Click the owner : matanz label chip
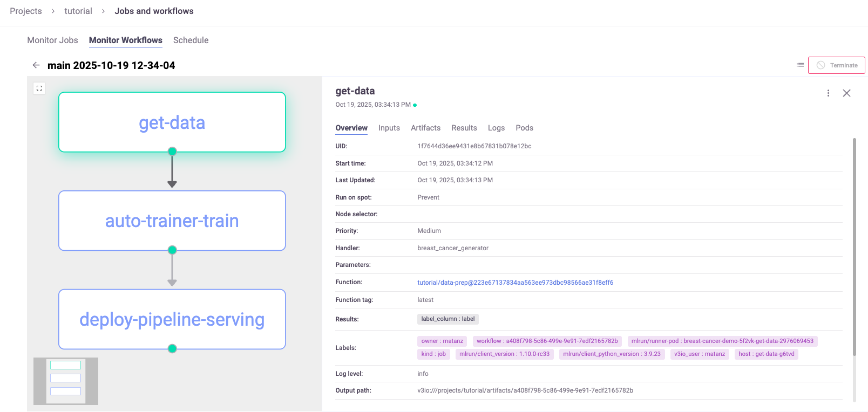Screen dimensions: 868x412 pos(442,341)
